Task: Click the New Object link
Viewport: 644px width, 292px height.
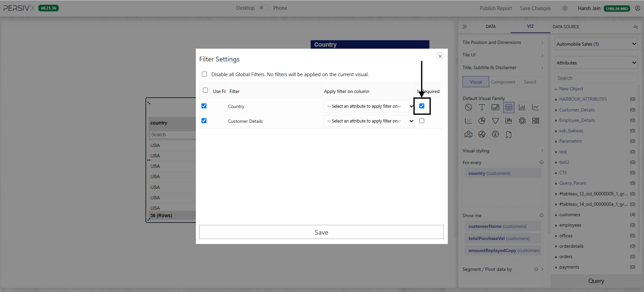Action: coord(571,89)
